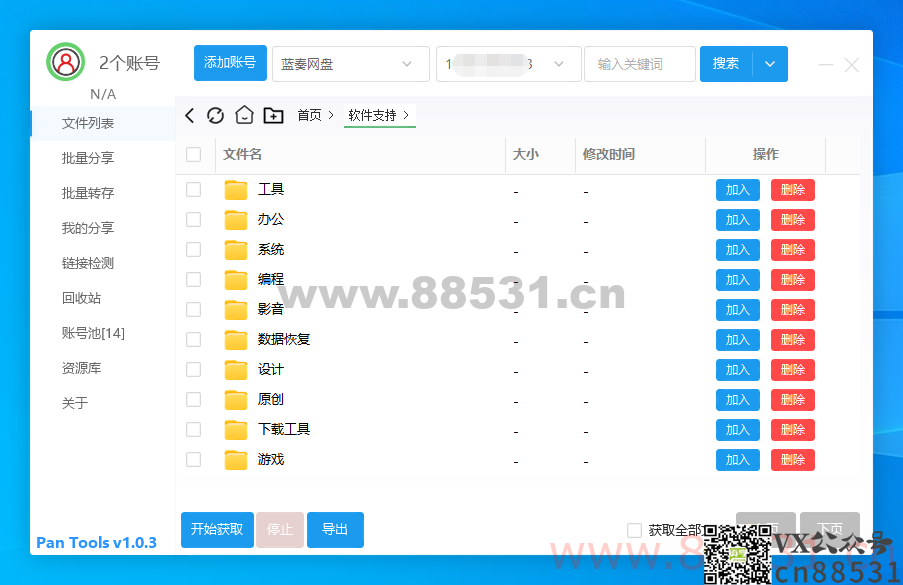
Task: Click the red user avatar icon
Action: tap(66, 62)
